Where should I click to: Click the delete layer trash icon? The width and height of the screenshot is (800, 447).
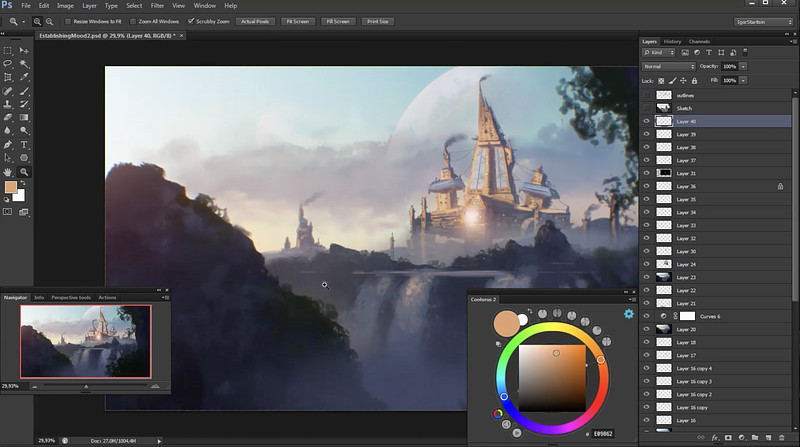[781, 437]
